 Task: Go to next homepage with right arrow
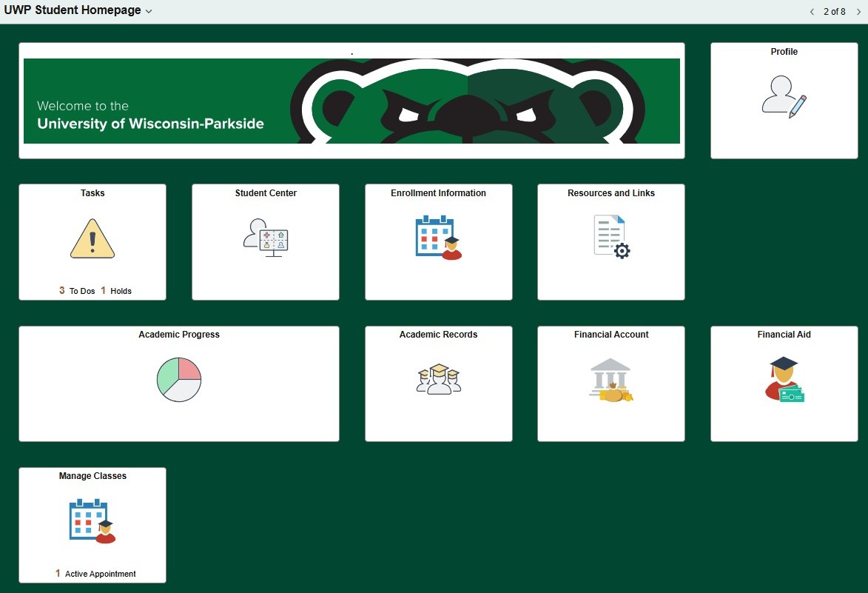(858, 12)
